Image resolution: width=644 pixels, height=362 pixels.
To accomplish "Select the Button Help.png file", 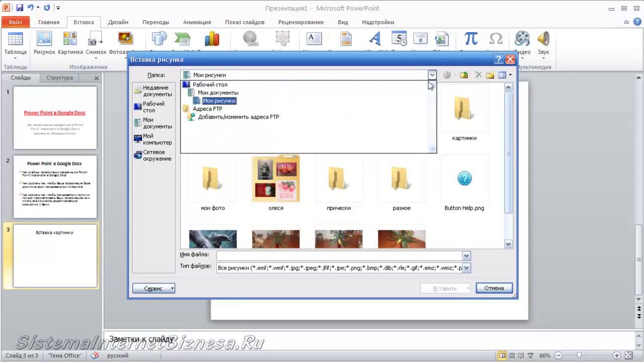I will point(464,184).
